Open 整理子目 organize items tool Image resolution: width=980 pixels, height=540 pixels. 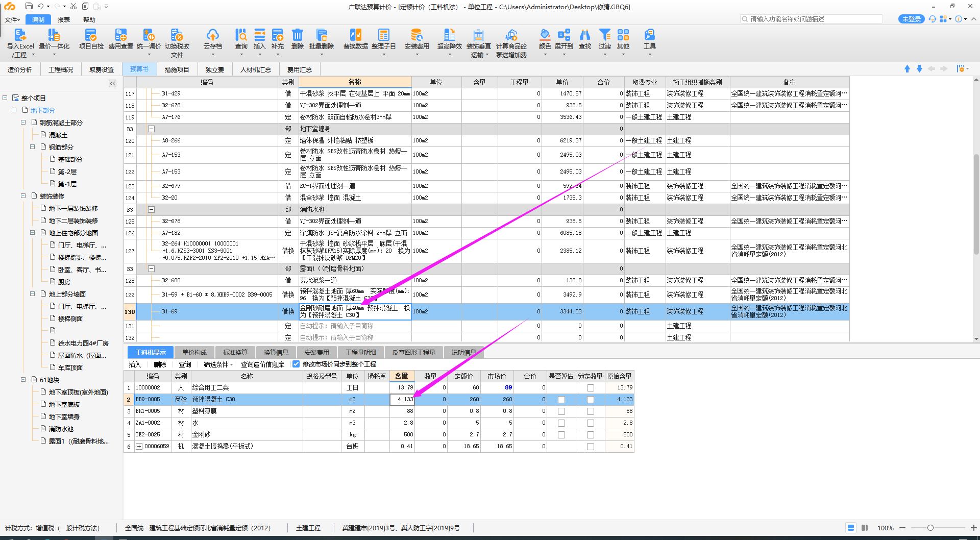[x=383, y=35]
